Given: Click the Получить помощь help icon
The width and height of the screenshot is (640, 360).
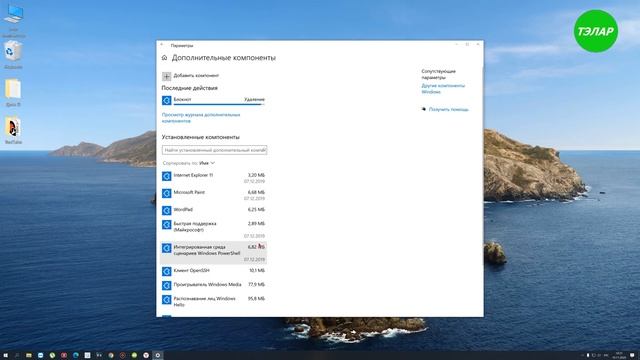Looking at the screenshot, I should 424,109.
